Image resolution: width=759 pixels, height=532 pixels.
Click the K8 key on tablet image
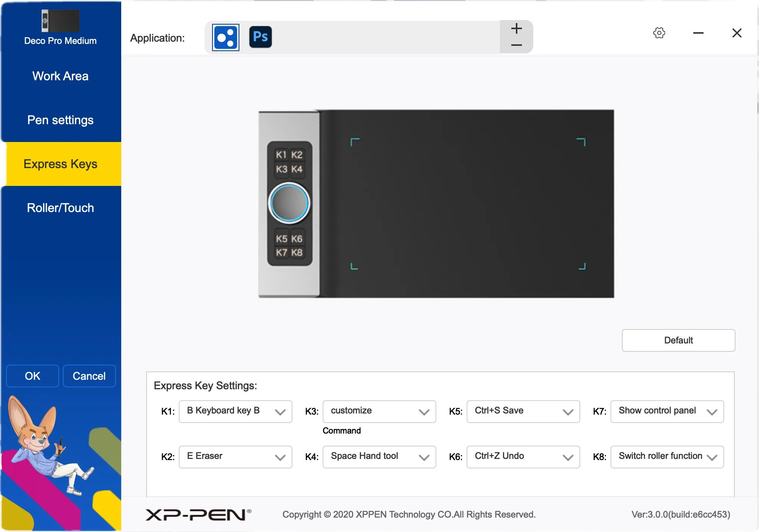pos(297,253)
